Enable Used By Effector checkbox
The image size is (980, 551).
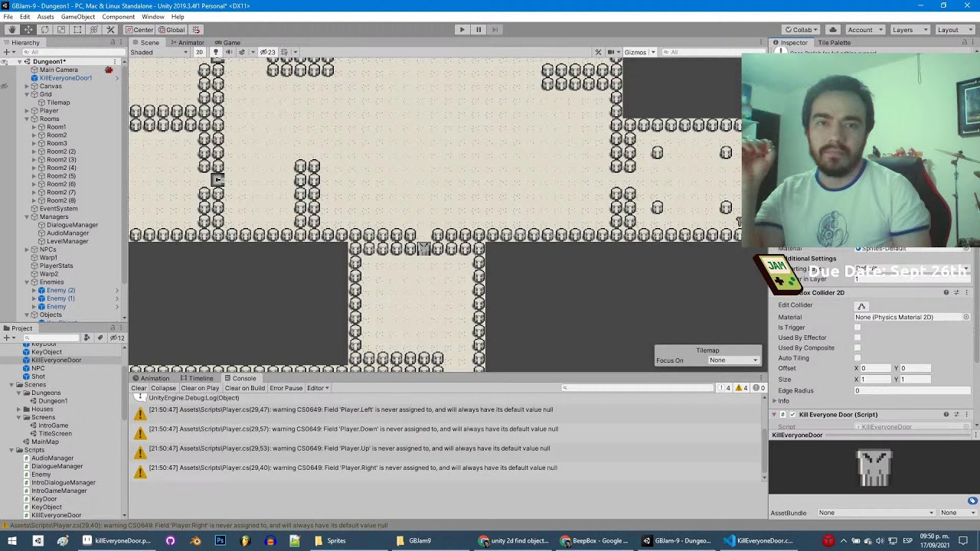(x=857, y=337)
